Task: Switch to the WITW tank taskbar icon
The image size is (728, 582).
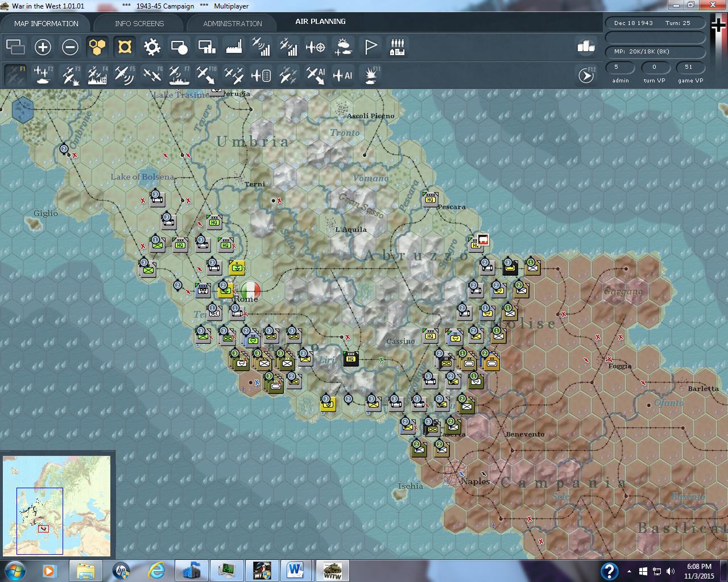Action: [x=332, y=571]
